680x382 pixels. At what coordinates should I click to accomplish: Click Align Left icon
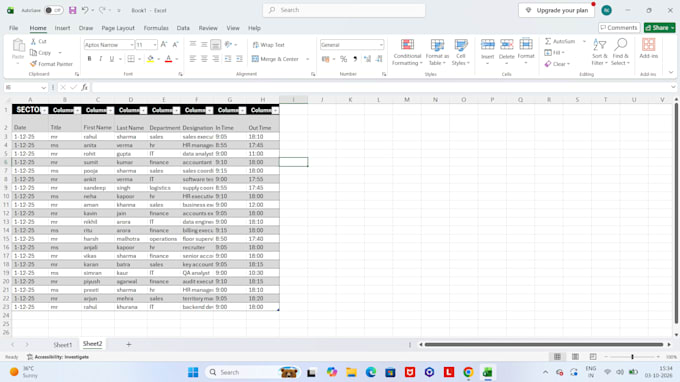pos(193,59)
